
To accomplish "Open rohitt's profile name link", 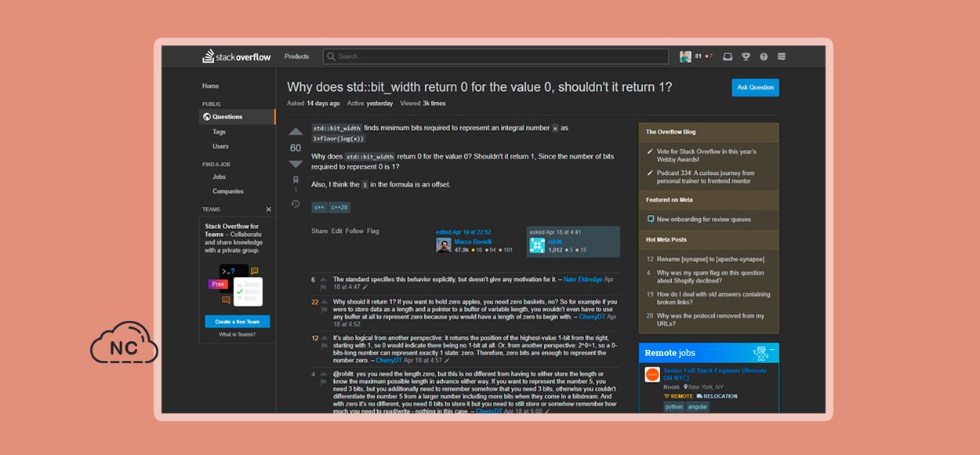I will click(x=555, y=242).
